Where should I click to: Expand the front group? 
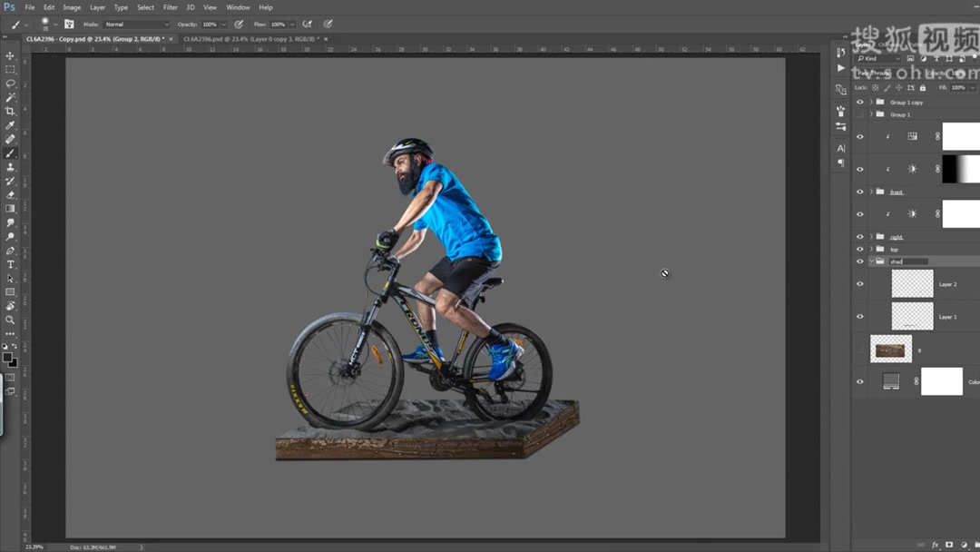[871, 192]
